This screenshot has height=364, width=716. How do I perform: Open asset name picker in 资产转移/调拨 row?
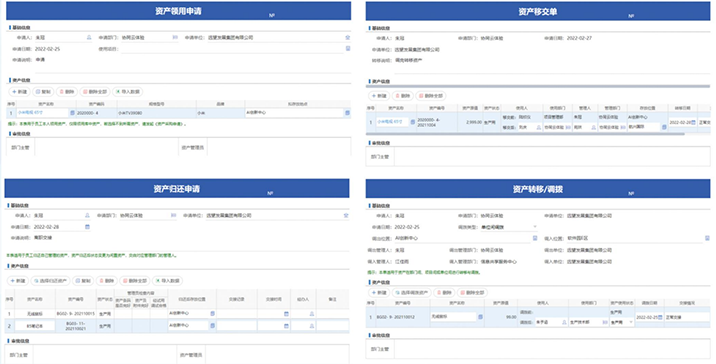(x=480, y=317)
